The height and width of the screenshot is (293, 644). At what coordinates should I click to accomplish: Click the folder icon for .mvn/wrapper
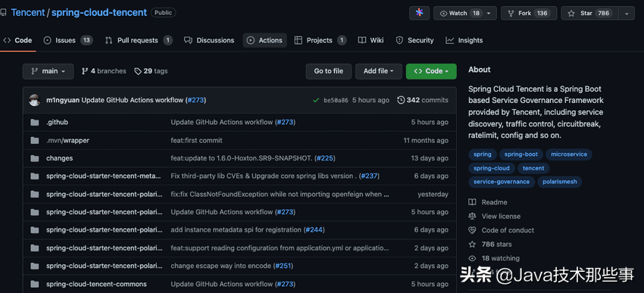pyautogui.click(x=35, y=140)
